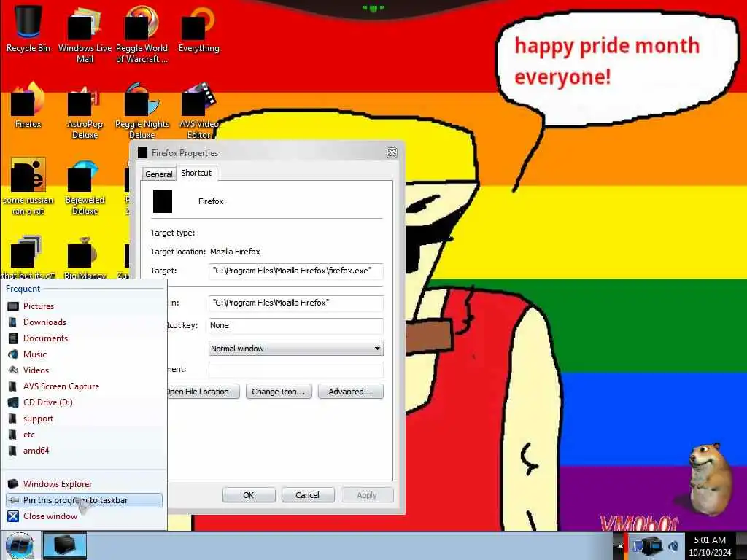Select the Everything desktop icon
Image resolution: width=747 pixels, height=560 pixels.
point(198,28)
